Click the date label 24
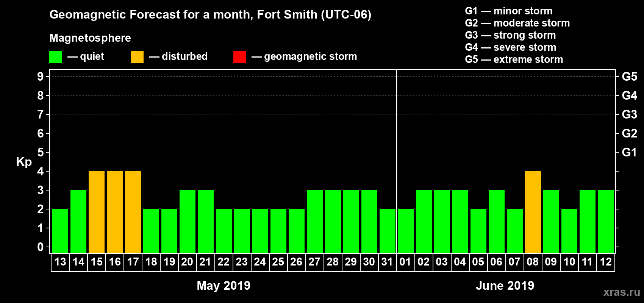Viewport: 644px width, 303px height. 260,262
